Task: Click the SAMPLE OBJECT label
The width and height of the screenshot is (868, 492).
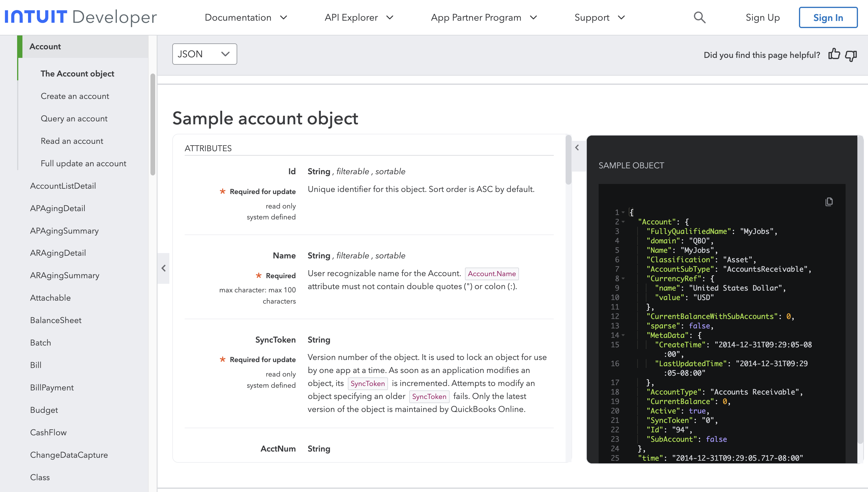Action: [x=631, y=166]
